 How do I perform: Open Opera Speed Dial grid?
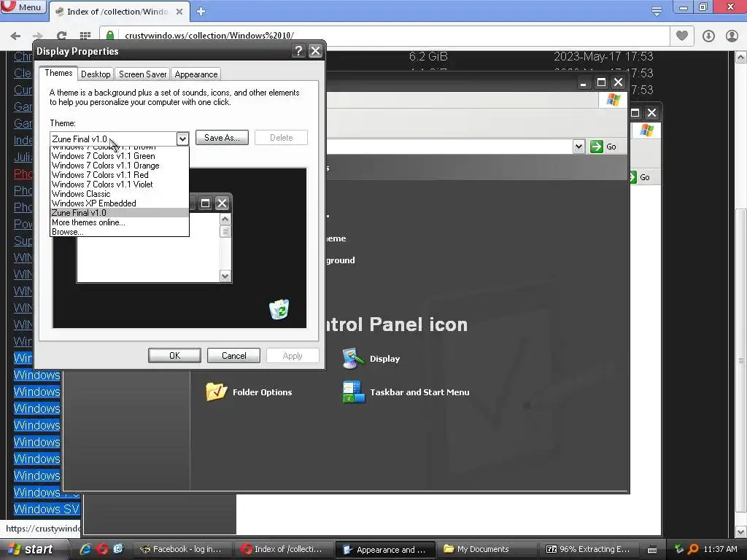85,36
